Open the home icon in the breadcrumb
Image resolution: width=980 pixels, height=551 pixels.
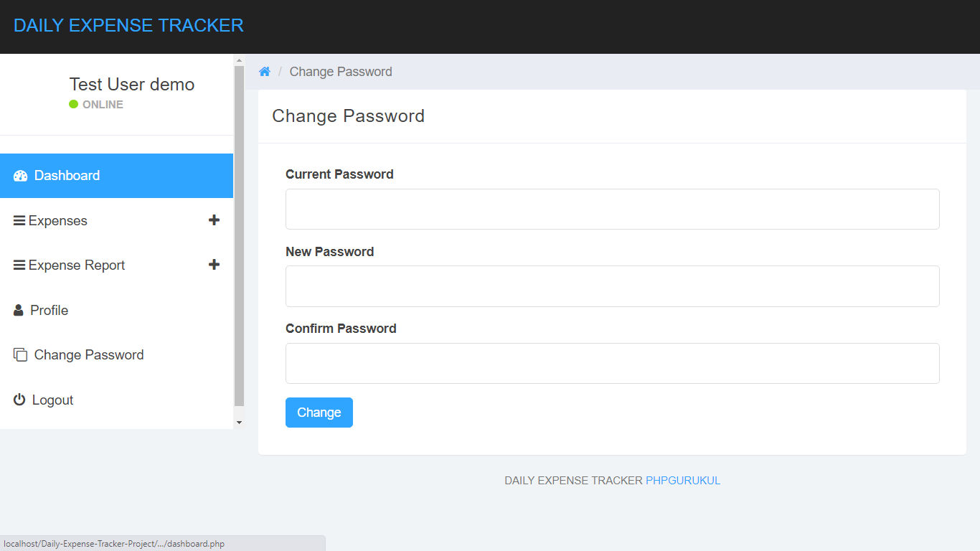tap(264, 71)
